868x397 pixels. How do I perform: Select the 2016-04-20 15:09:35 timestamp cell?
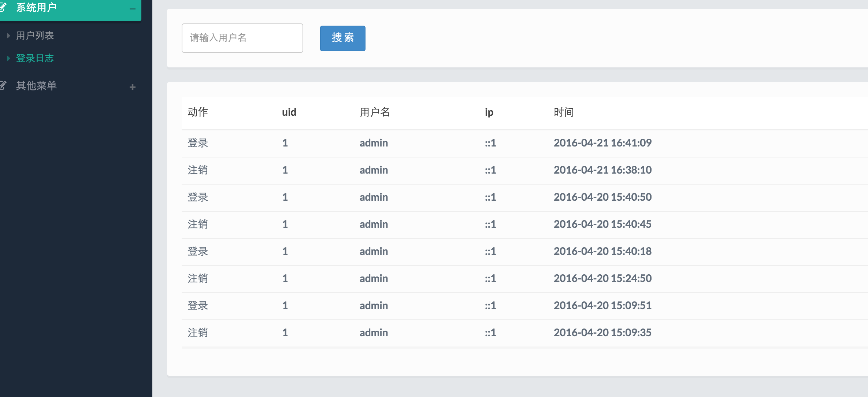tap(602, 333)
